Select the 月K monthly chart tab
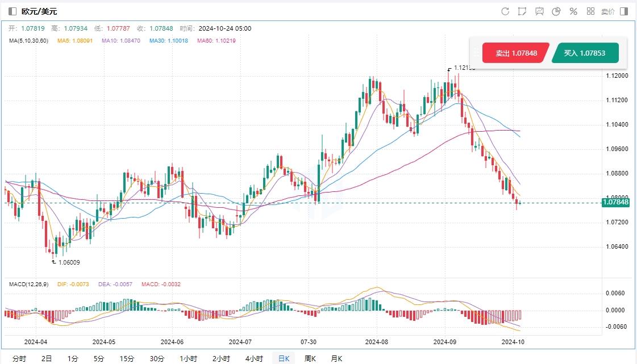 coord(336,358)
